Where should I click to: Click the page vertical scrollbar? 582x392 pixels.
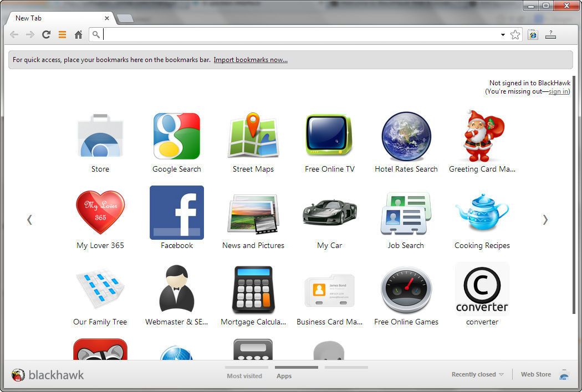pyautogui.click(x=574, y=195)
